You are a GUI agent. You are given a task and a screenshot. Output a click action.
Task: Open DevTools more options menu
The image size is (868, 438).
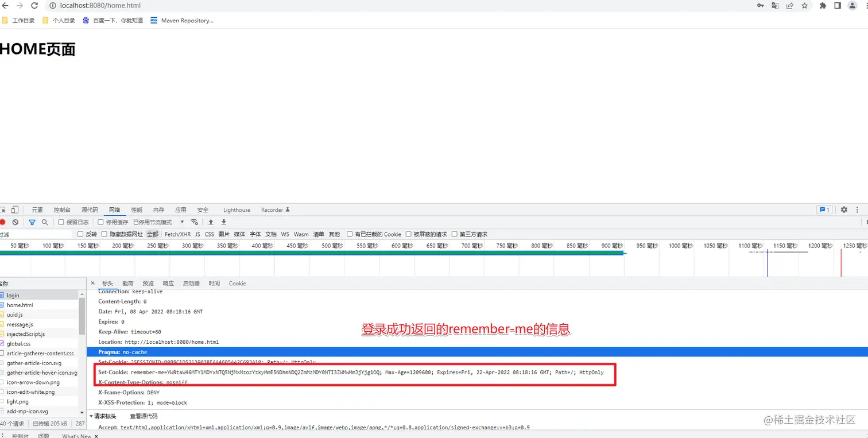click(858, 210)
